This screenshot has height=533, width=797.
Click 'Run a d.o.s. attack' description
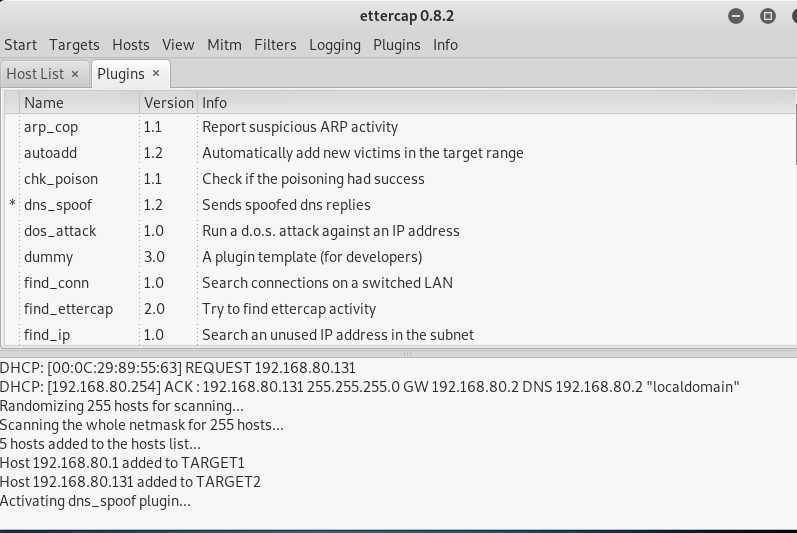coord(331,231)
